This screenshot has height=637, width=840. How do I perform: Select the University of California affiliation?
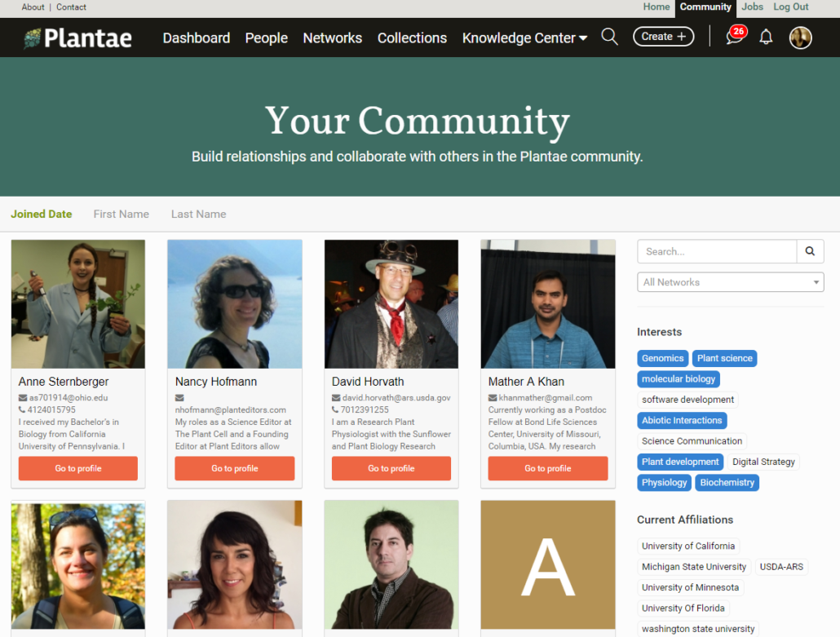tap(687, 546)
